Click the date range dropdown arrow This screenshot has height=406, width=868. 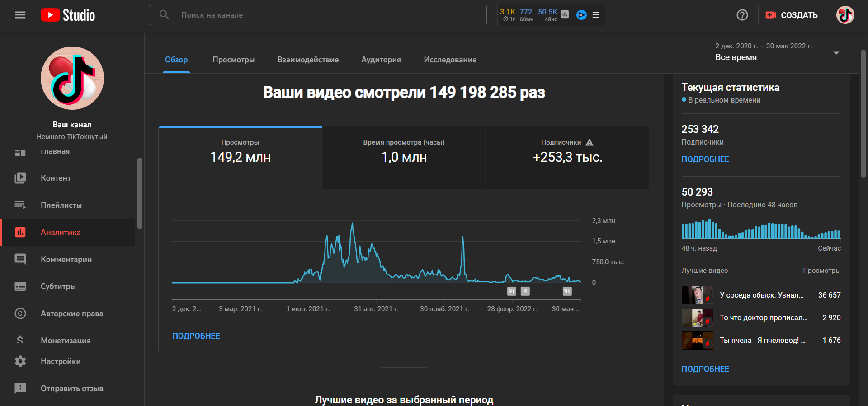836,53
